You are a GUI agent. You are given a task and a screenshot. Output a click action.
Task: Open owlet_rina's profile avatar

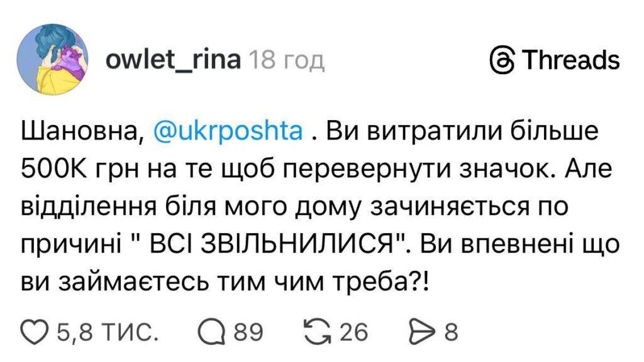click(x=56, y=60)
